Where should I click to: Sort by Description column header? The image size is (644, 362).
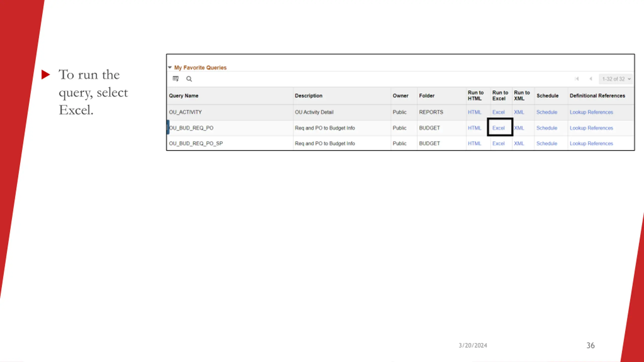[308, 96]
